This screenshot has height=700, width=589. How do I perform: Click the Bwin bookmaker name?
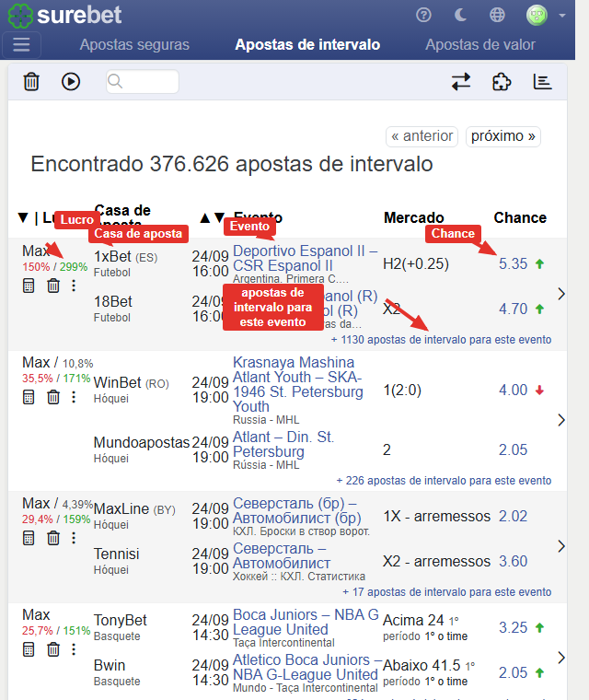pyautogui.click(x=110, y=666)
